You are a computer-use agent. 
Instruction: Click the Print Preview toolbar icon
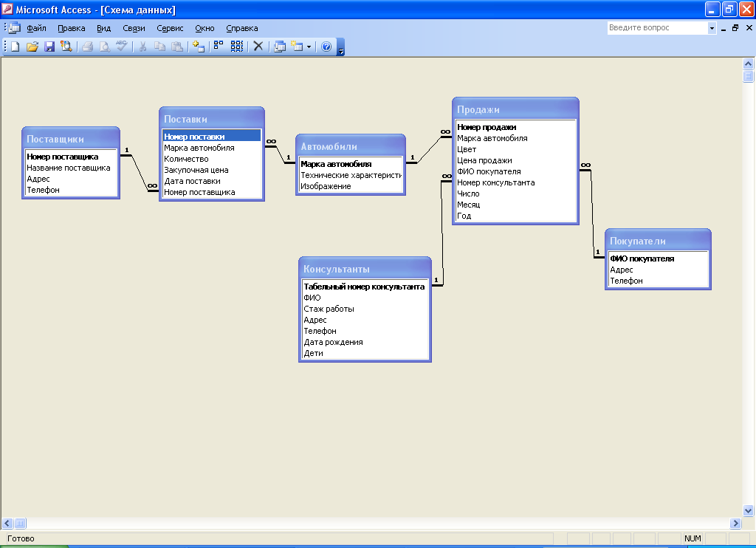click(105, 47)
